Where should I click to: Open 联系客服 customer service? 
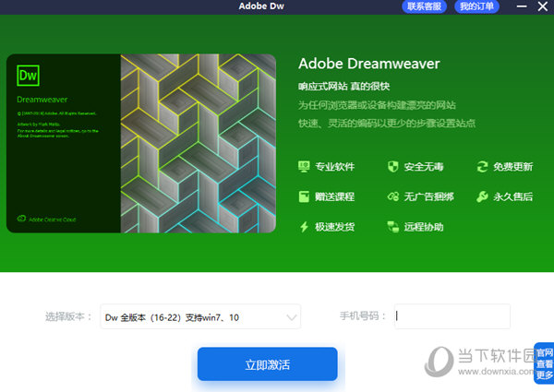click(425, 6)
